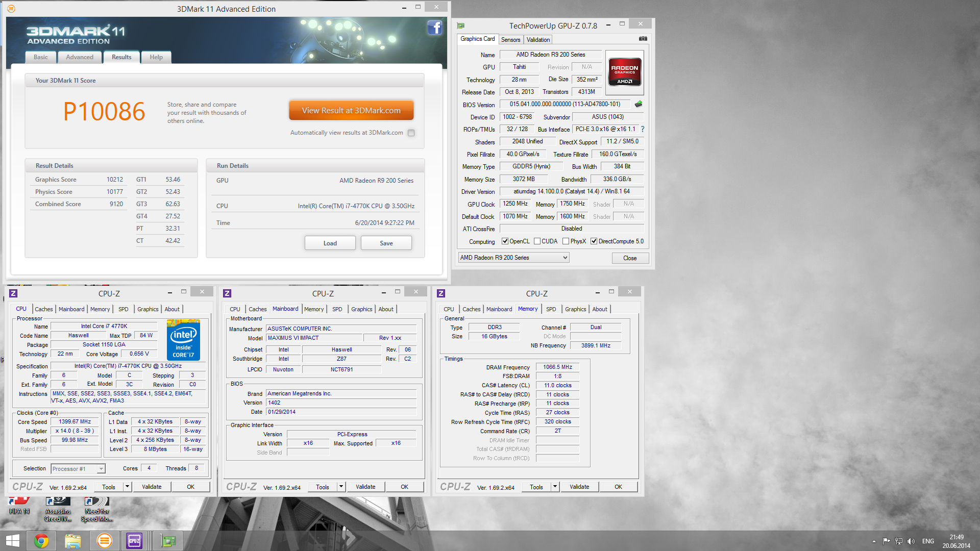Toggle the DirectCompute 5.0 checkbox
The width and height of the screenshot is (980, 551).
594,241
